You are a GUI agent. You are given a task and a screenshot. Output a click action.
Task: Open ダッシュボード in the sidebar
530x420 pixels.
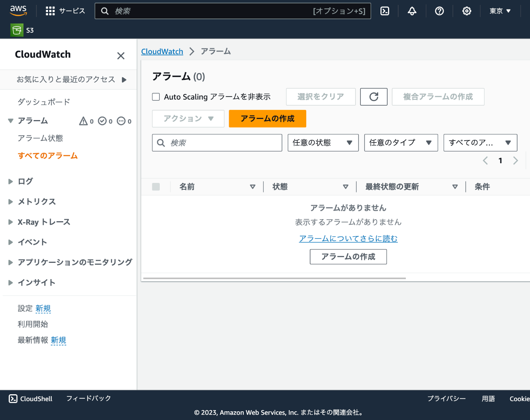point(44,102)
